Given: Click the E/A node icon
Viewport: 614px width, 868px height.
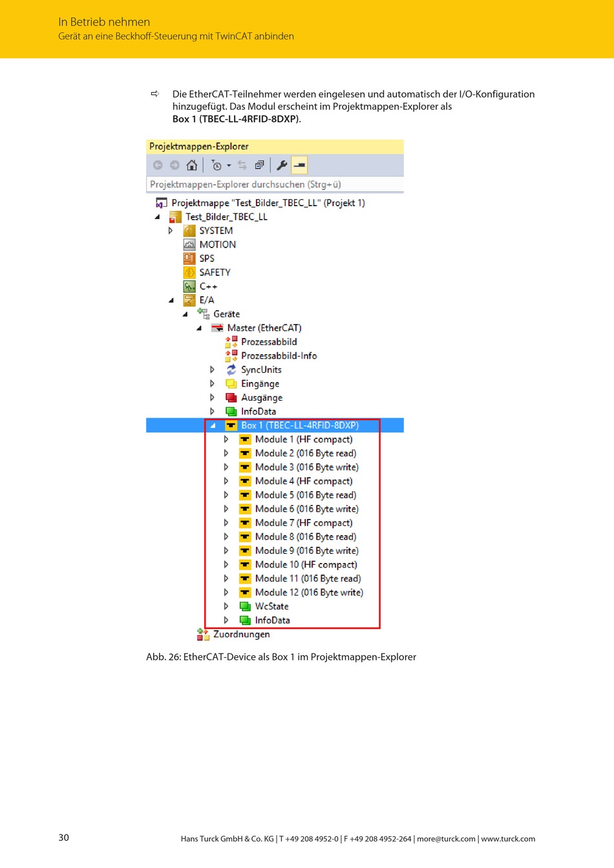Looking at the screenshot, I should point(189,301).
